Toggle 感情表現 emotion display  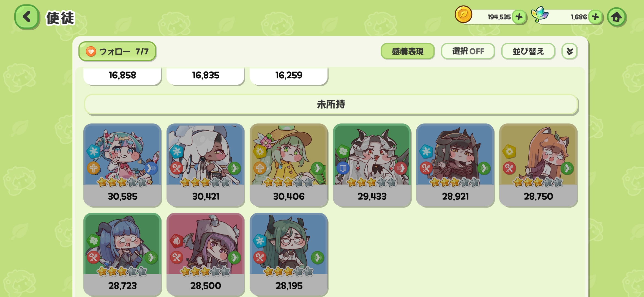coord(408,51)
